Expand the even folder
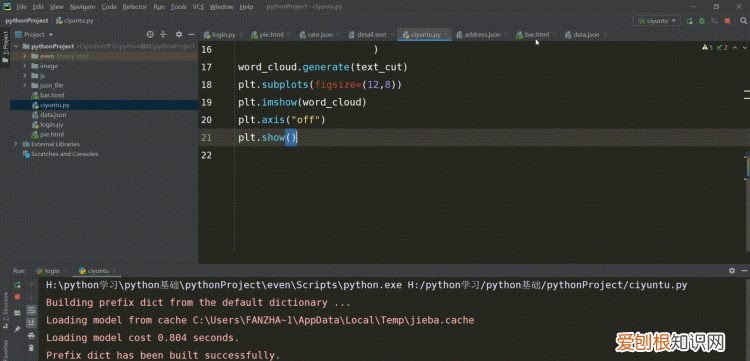750x361 pixels. tap(24, 56)
